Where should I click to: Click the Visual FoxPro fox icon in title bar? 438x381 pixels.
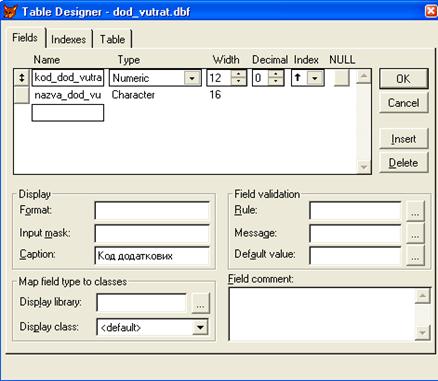10,11
